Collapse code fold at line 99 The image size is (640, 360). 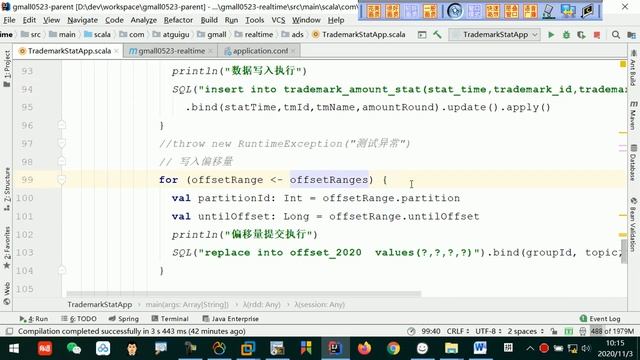tap(62, 180)
